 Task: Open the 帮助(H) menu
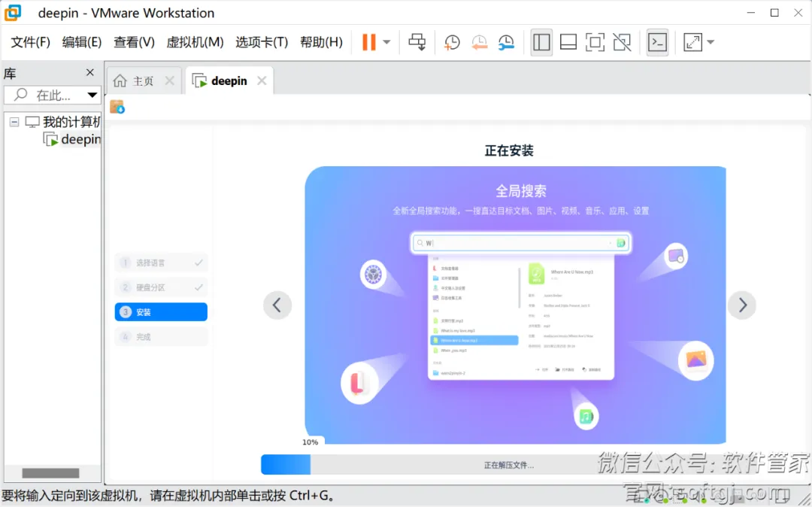(321, 42)
